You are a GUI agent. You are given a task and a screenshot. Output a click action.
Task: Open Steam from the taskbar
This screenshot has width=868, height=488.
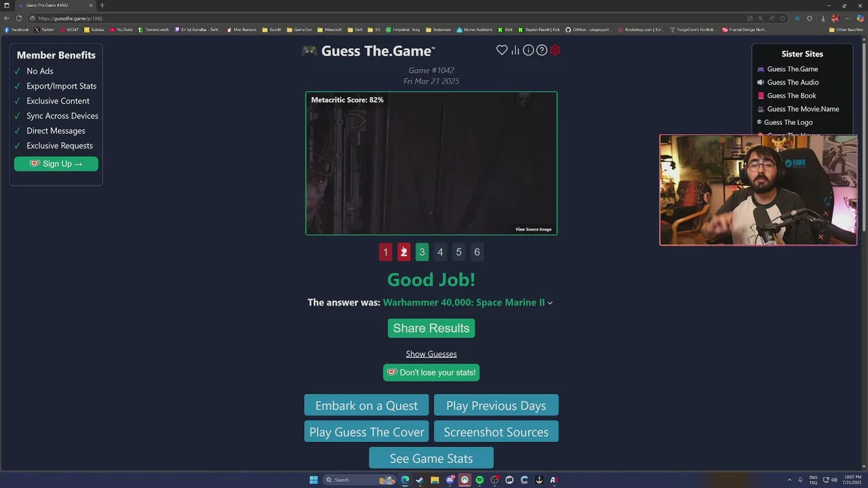click(420, 480)
